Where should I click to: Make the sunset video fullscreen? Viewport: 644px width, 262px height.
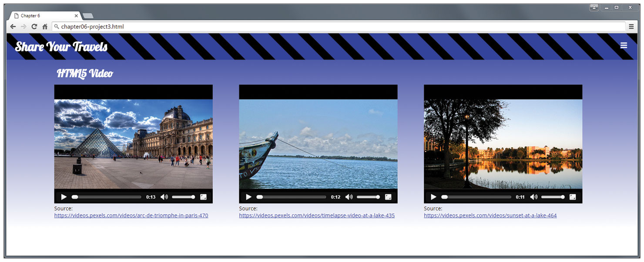tap(573, 197)
